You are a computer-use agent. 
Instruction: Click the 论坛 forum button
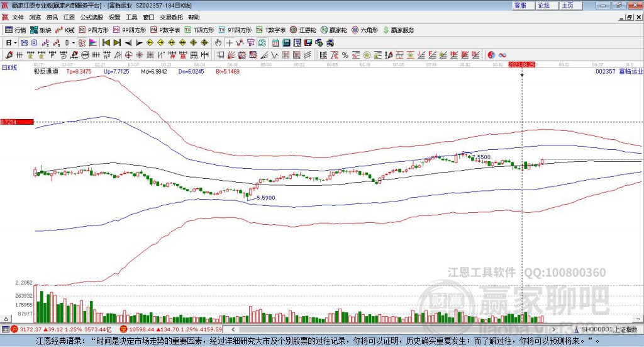point(547,5)
